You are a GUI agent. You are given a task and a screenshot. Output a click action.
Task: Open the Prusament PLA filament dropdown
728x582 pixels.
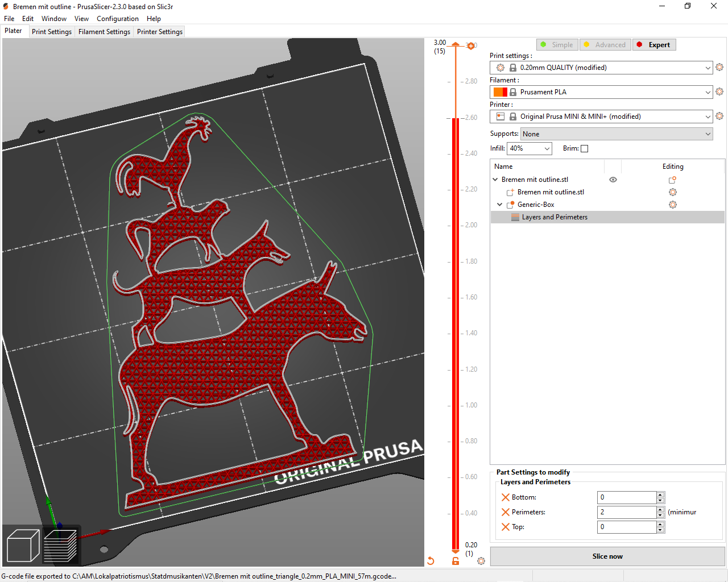point(601,92)
